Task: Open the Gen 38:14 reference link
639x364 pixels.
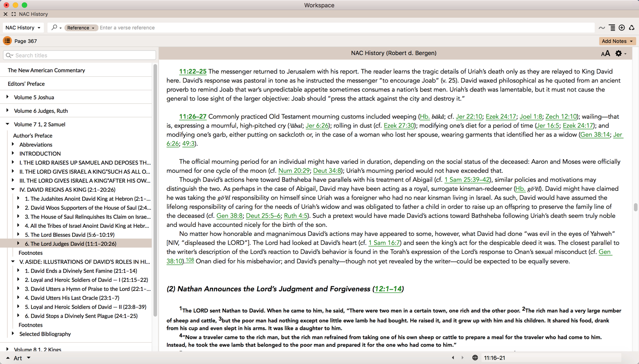Action: (595, 134)
